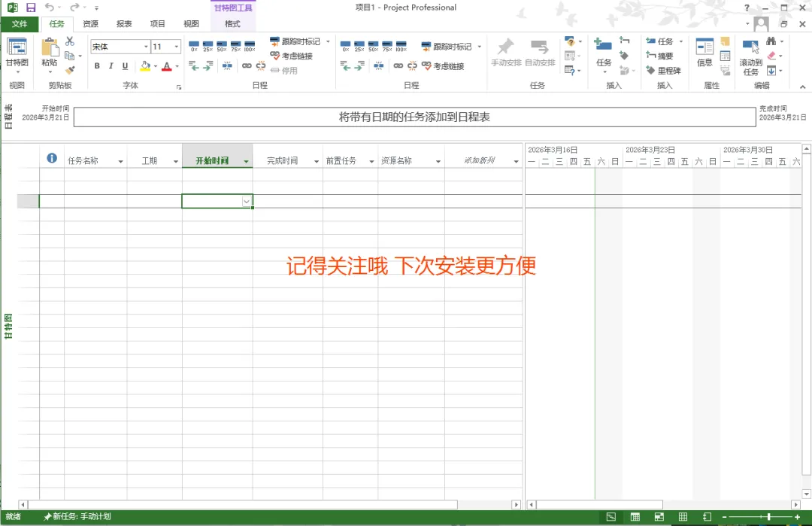Open the 完成时间 column filter dropdown
This screenshot has width=812, height=526.
[x=317, y=161]
